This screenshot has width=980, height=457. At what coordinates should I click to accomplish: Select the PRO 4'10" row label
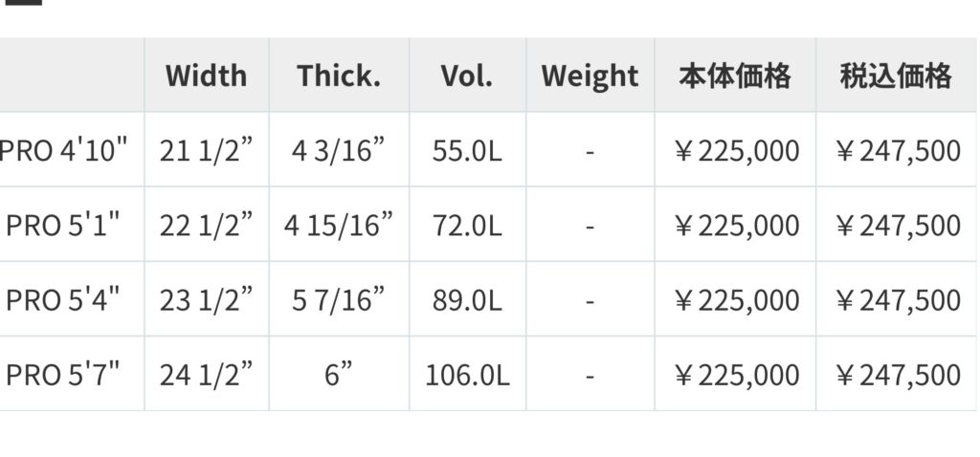tap(62, 150)
